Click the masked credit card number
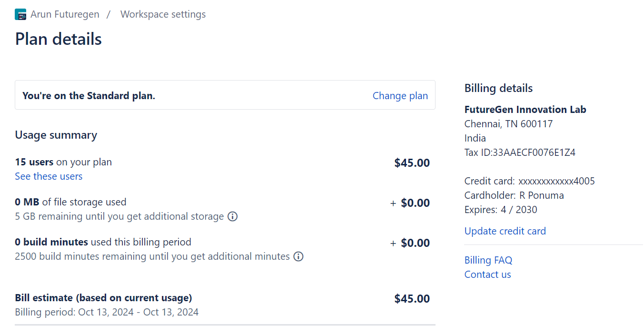 click(556, 181)
